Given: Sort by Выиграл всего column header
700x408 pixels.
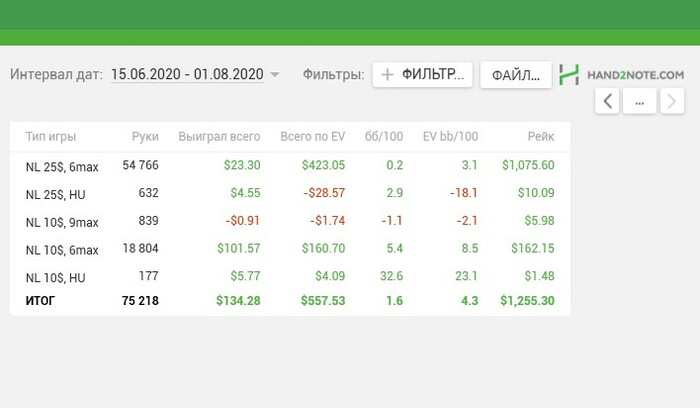Looking at the screenshot, I should pos(219,136).
